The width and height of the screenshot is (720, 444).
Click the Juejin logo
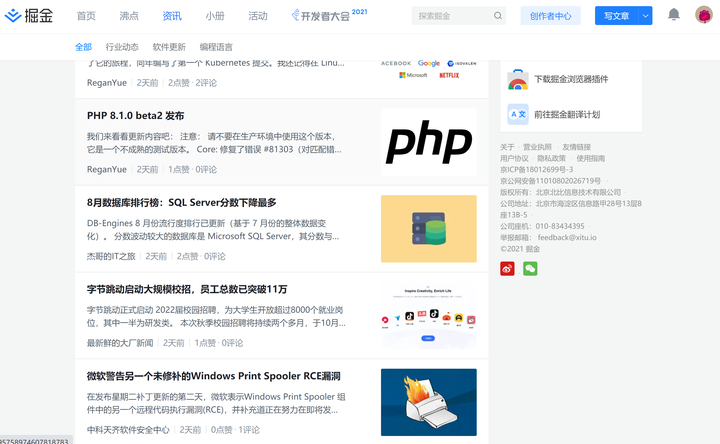(28, 16)
